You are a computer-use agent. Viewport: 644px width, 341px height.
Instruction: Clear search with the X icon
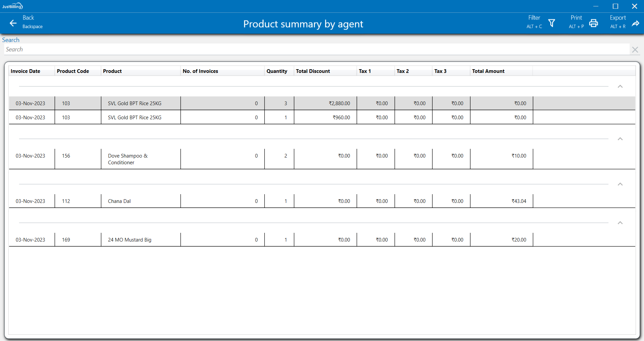[635, 50]
